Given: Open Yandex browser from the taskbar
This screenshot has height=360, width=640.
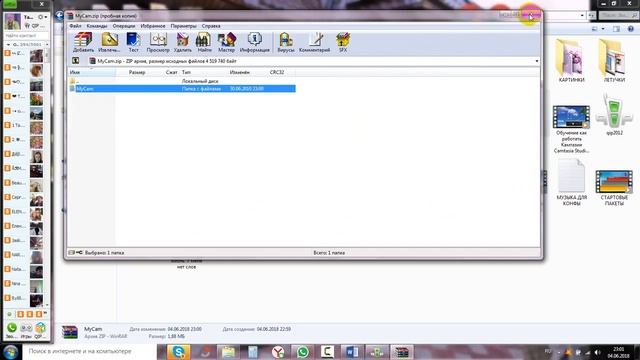Looking at the screenshot, I should (278, 352).
